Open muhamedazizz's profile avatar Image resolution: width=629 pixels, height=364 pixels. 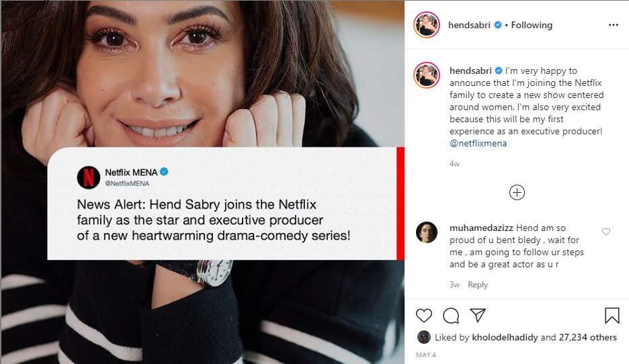[x=427, y=232]
